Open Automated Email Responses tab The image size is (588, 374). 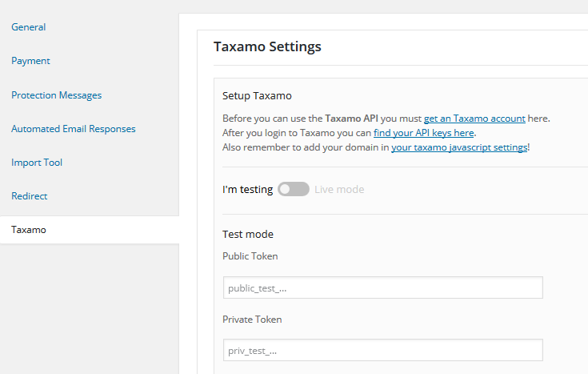pos(73,129)
